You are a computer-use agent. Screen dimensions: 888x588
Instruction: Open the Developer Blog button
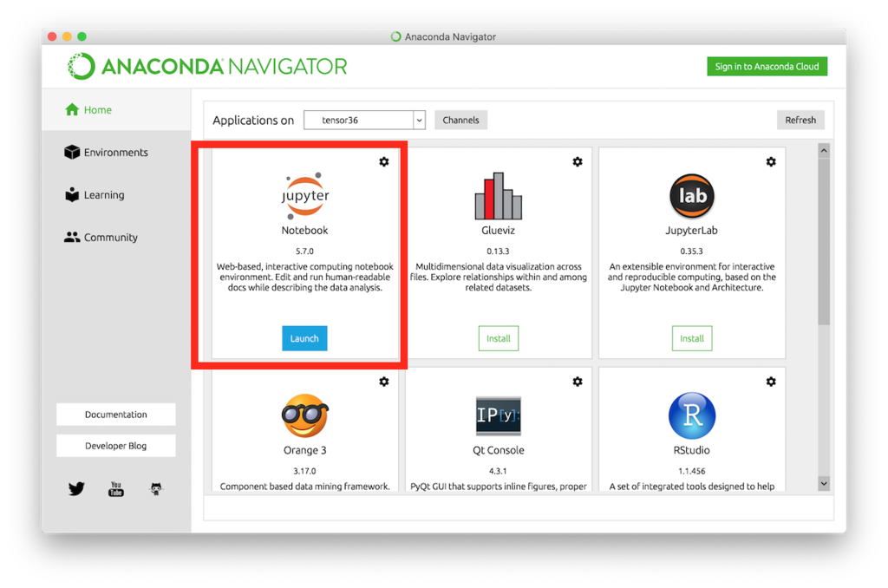point(116,446)
